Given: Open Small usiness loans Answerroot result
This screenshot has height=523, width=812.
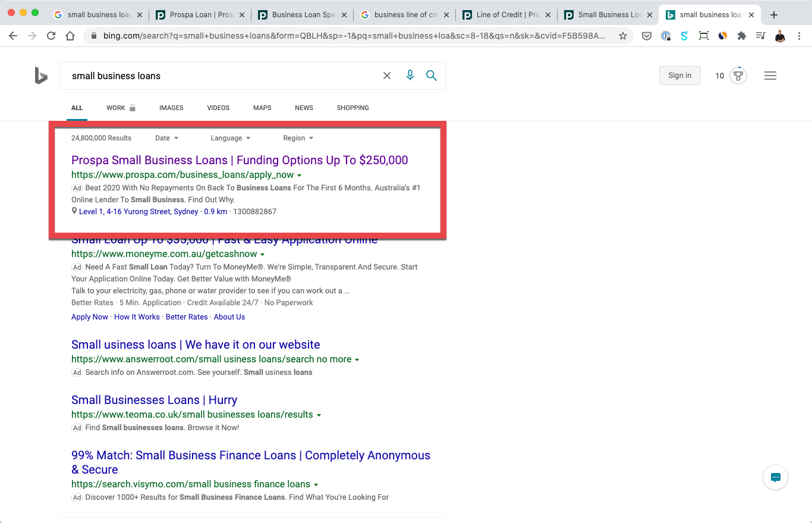Looking at the screenshot, I should 196,345.
